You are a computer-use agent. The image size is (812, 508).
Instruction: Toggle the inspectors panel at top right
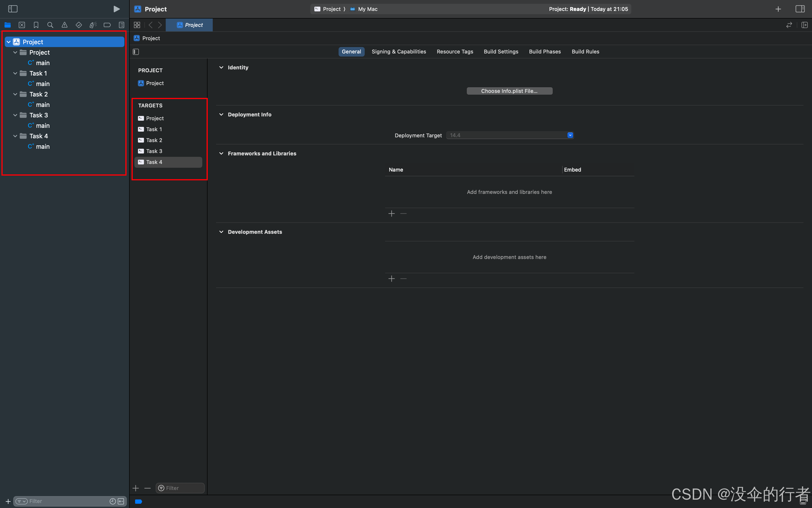(800, 9)
